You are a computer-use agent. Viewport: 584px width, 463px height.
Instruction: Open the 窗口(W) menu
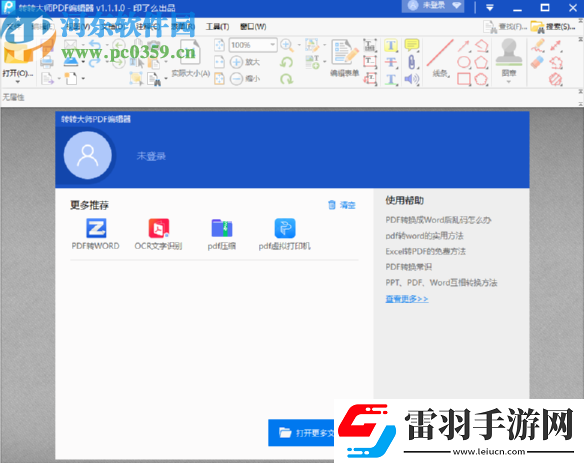[x=253, y=26]
